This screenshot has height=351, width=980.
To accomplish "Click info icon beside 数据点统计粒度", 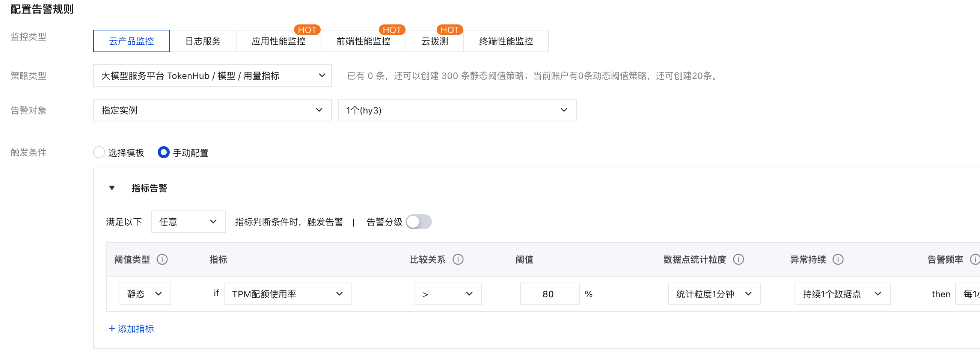I will pos(739,259).
